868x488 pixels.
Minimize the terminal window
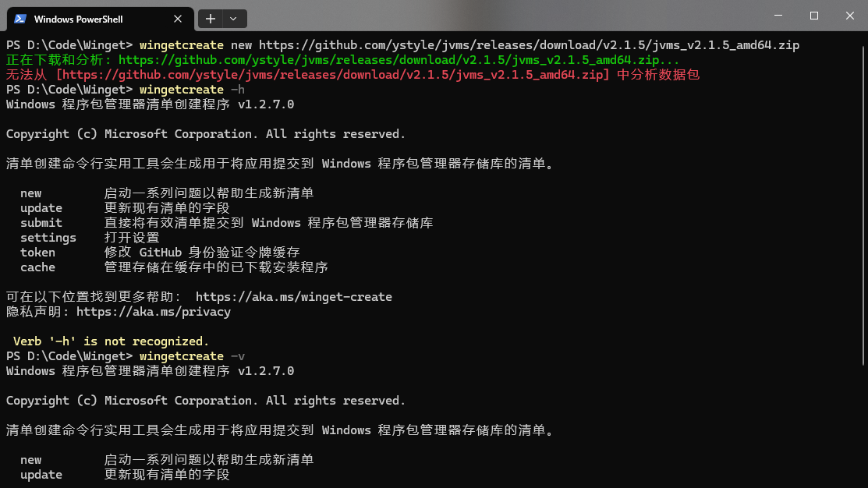[778, 16]
